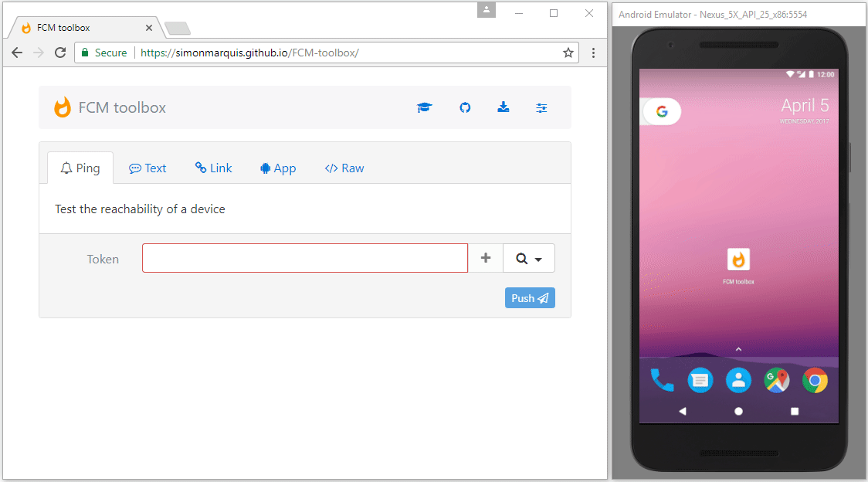868x482 pixels.
Task: Open the Chrome profile avatar button
Action: click(487, 10)
